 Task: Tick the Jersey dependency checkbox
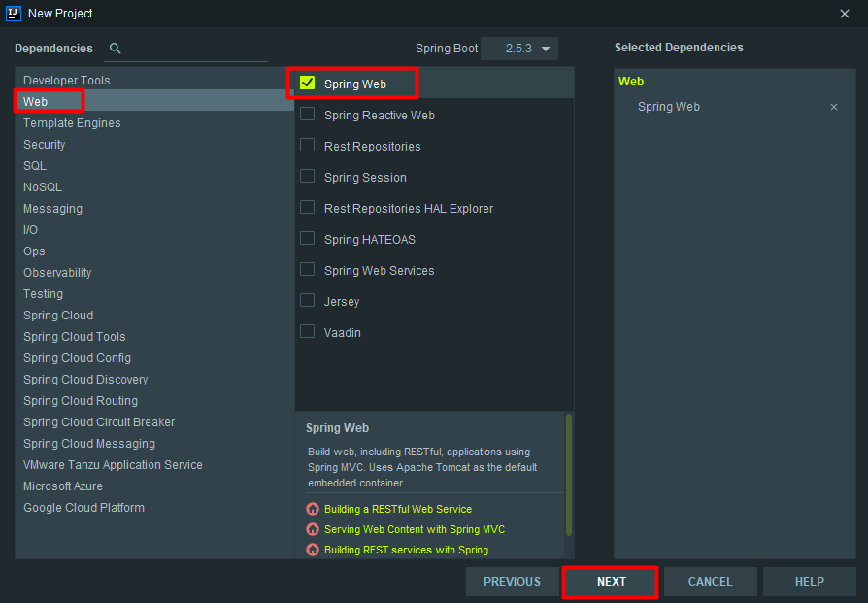pos(307,300)
